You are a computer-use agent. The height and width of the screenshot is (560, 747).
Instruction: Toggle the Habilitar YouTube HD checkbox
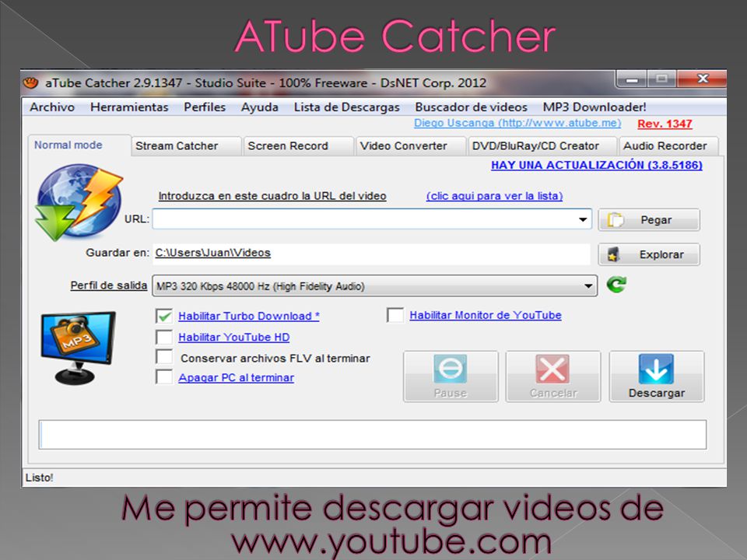164,337
